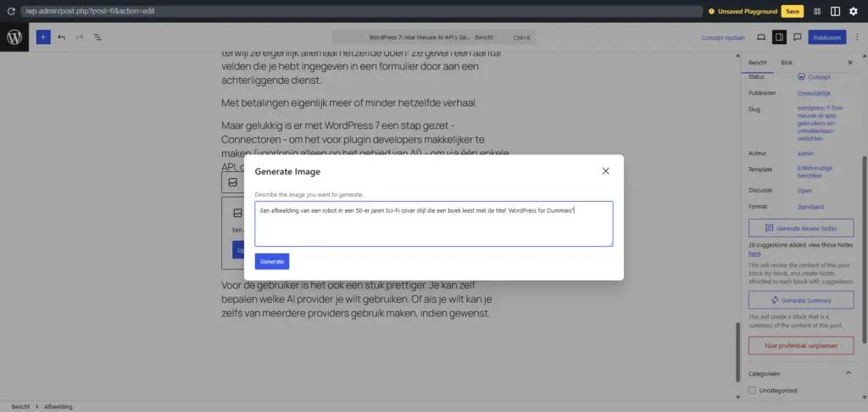This screenshot has height=412, width=868.
Task: Change the Status Concept setting
Action: click(814, 77)
